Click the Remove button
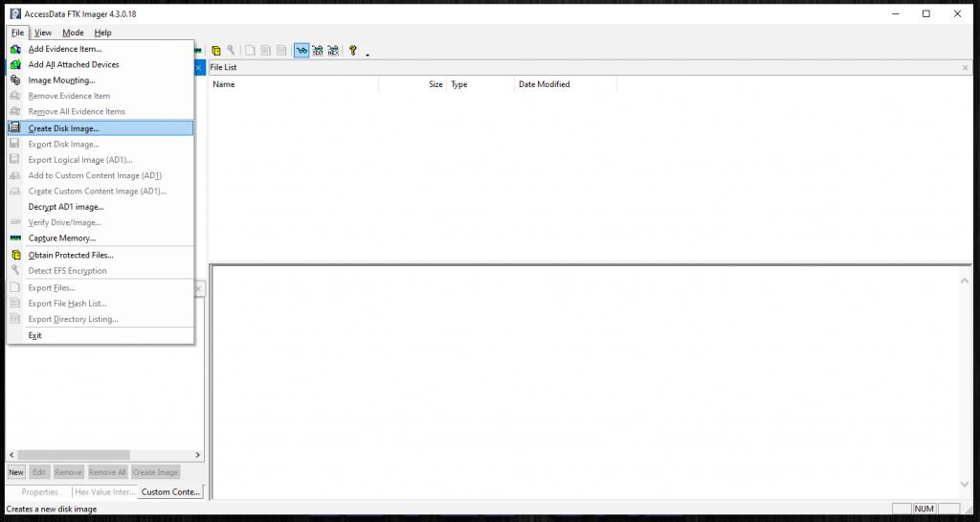 click(x=68, y=472)
